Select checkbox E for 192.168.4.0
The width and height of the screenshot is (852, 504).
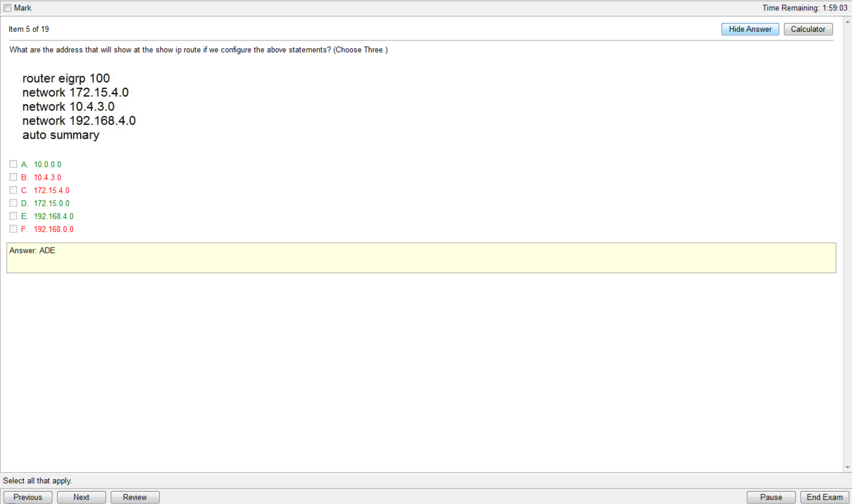tap(13, 216)
